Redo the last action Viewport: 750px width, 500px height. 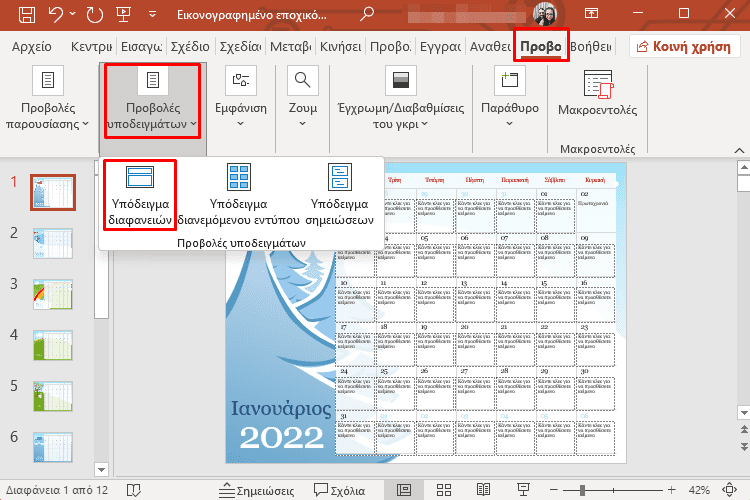(x=94, y=14)
